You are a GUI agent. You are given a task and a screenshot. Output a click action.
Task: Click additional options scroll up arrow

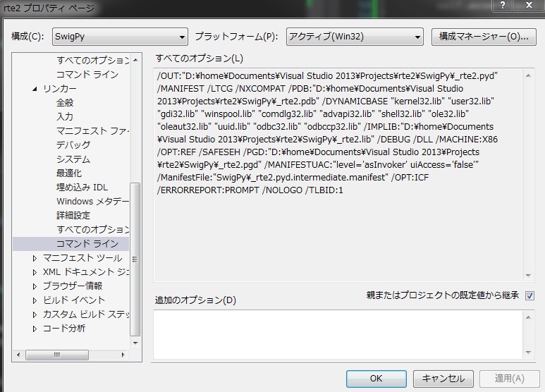click(x=528, y=317)
